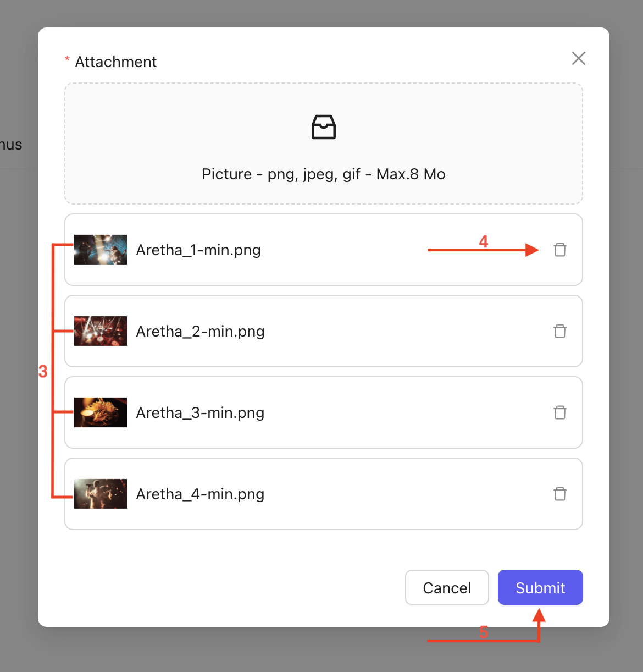Delete the Aretha_1-min.png attachment
Image resolution: width=643 pixels, height=672 pixels.
[559, 250]
